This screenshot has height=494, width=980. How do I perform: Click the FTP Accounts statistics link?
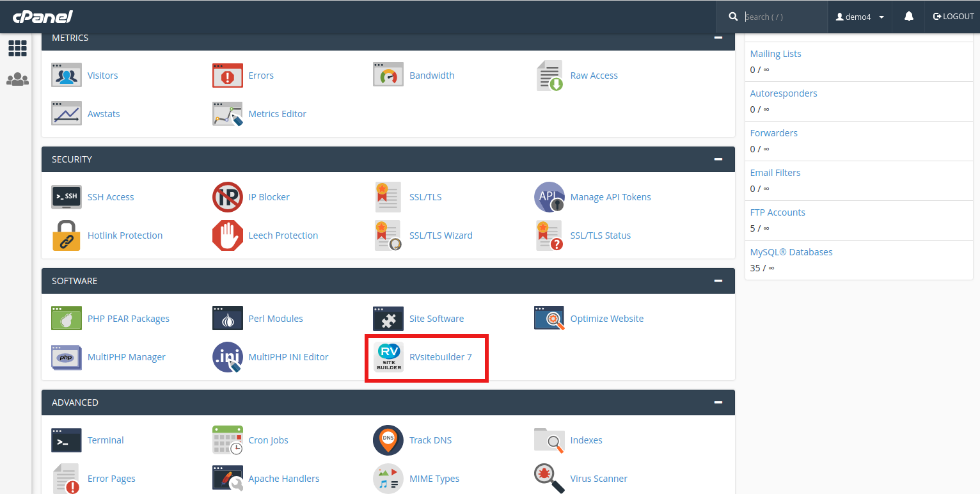coord(777,212)
